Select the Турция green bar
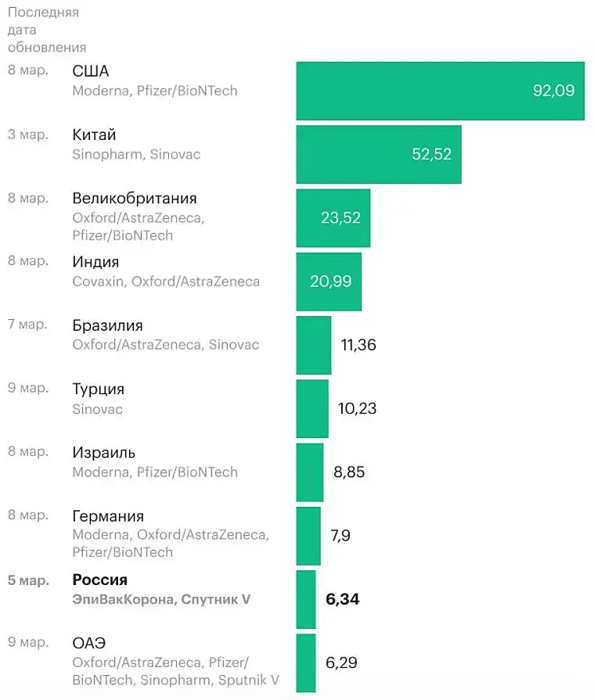 pyautogui.click(x=311, y=408)
